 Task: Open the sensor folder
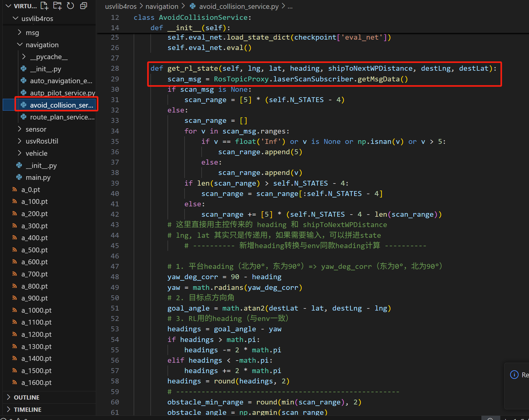tap(36, 129)
